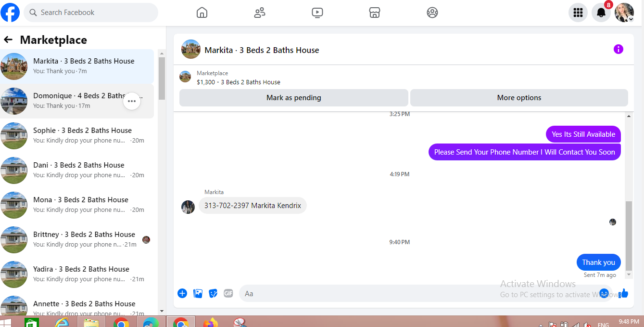Choose a sticker icon
The height and width of the screenshot is (327, 644).
tap(213, 293)
